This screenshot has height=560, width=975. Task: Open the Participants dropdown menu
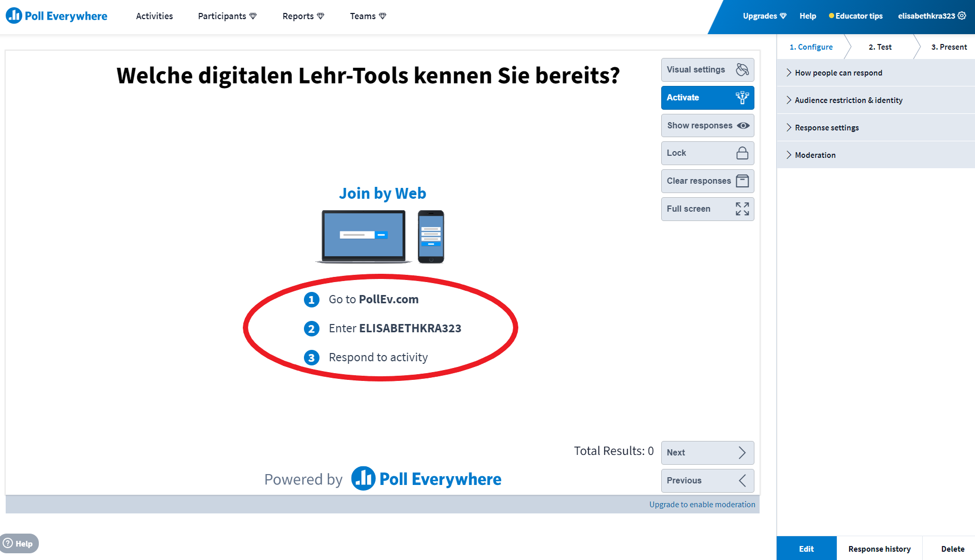pos(227,16)
